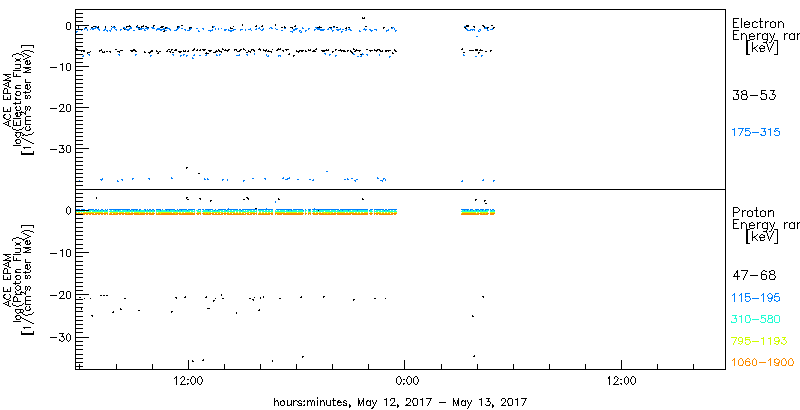Select the cyan 310-580 proton energy label
The image size is (800, 410).
point(756,320)
